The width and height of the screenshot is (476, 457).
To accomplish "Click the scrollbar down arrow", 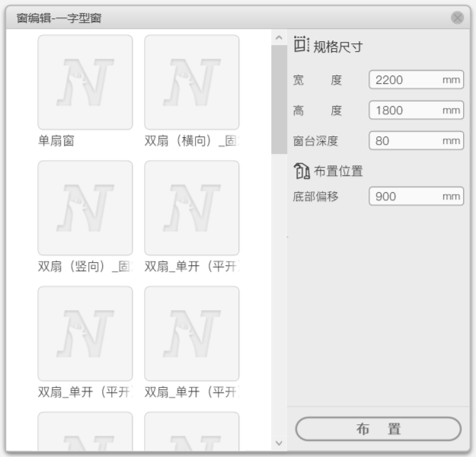I will tap(279, 443).
